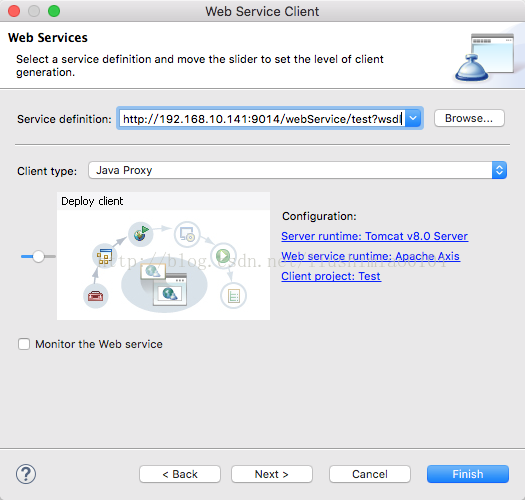The height and width of the screenshot is (500, 525).
Task: Click the Web Services heading text
Action: [48, 38]
